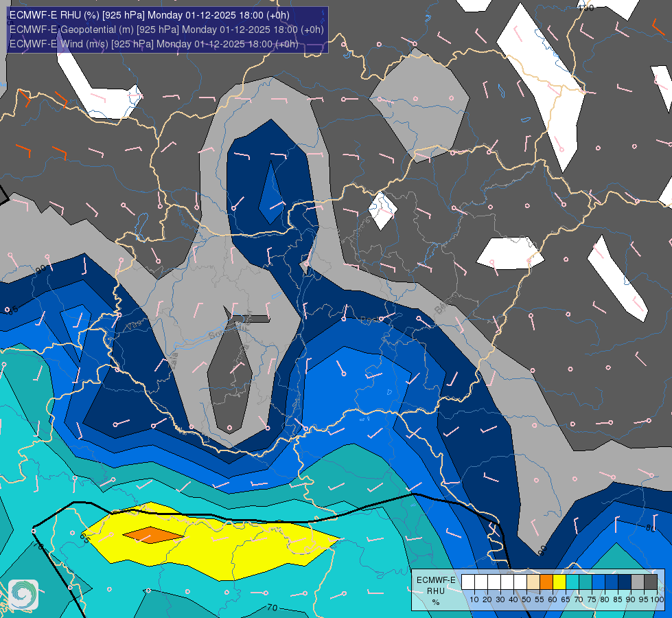Click the legend value label 10

(x=474, y=599)
